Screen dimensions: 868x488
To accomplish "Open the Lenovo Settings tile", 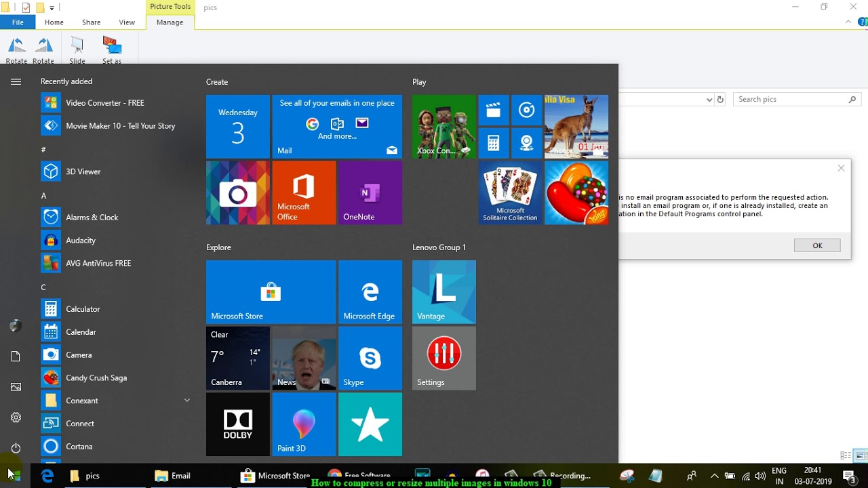I will [x=444, y=359].
